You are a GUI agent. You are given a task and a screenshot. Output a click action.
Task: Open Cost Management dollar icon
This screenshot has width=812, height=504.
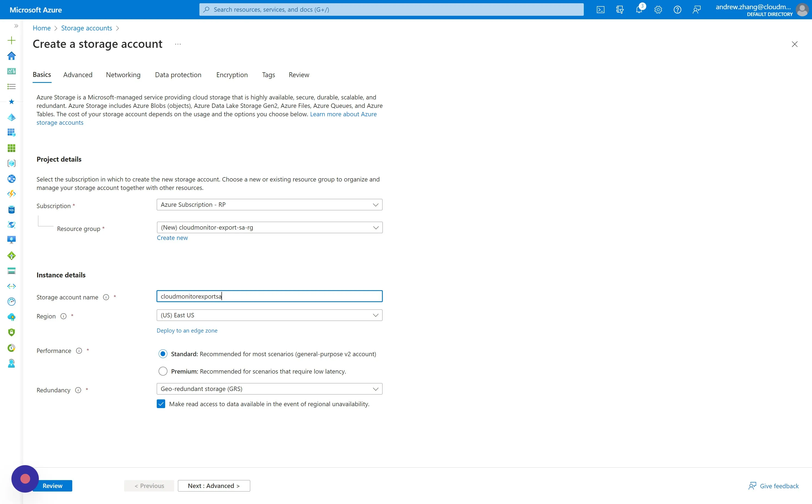tap(11, 348)
